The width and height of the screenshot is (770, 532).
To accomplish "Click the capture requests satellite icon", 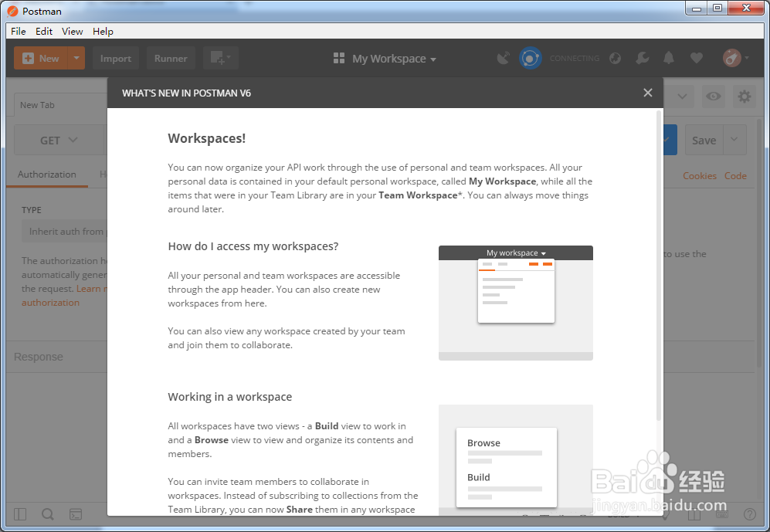I will click(504, 59).
